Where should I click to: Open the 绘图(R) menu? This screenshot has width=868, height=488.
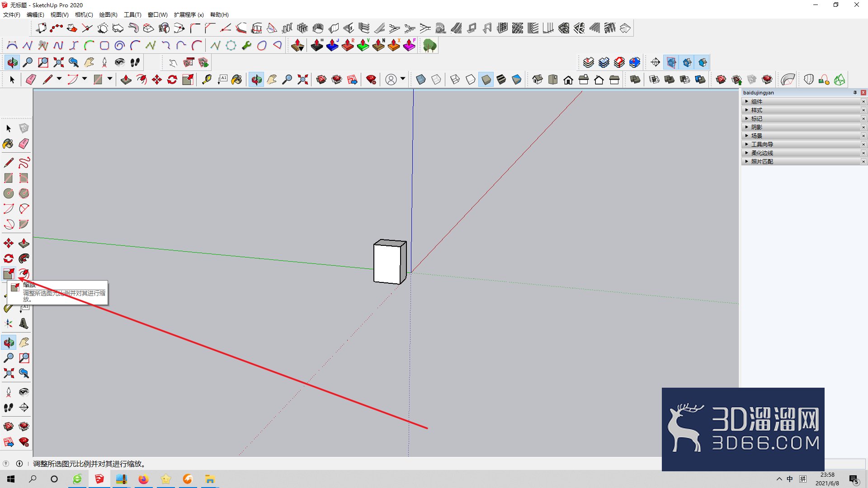click(x=108, y=15)
